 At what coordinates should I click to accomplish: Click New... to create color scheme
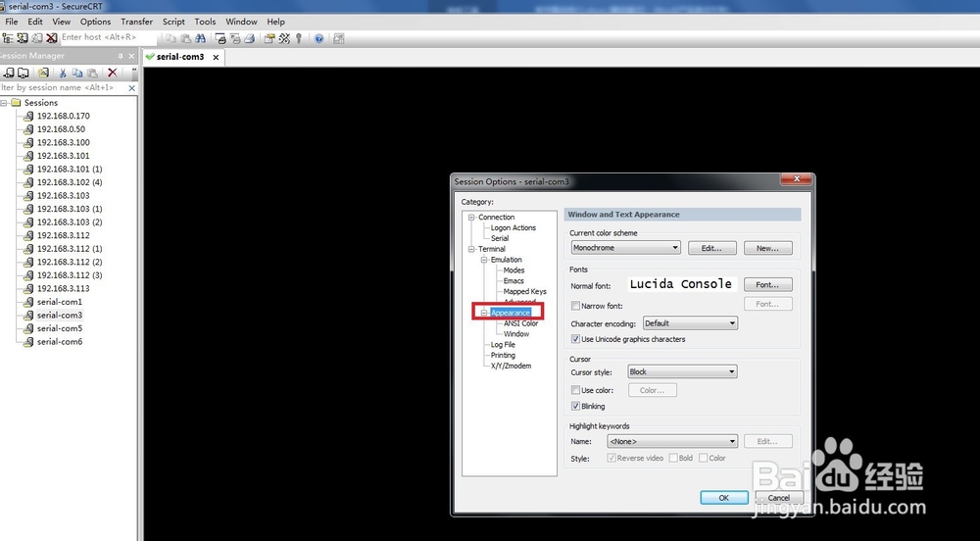[x=767, y=248]
